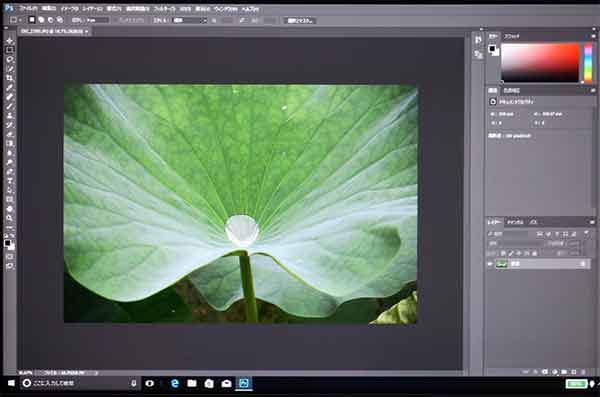Image resolution: width=600 pixels, height=397 pixels.
Task: Select the Move tool
Action: (x=10, y=41)
